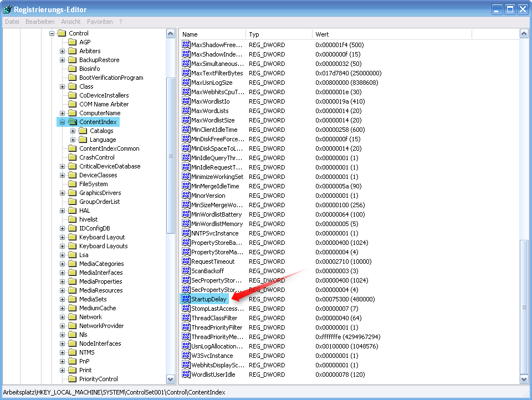This screenshot has height=400, width=532.
Task: Click the Registrierungs-Editor title bar icon
Action: point(6,8)
